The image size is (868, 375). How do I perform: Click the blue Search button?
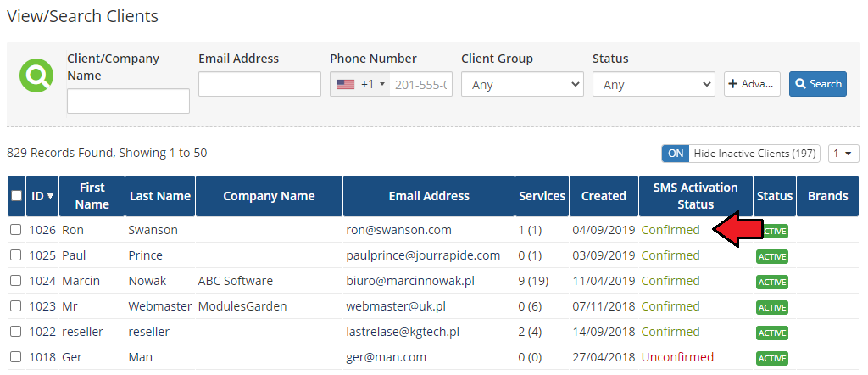pyautogui.click(x=818, y=84)
